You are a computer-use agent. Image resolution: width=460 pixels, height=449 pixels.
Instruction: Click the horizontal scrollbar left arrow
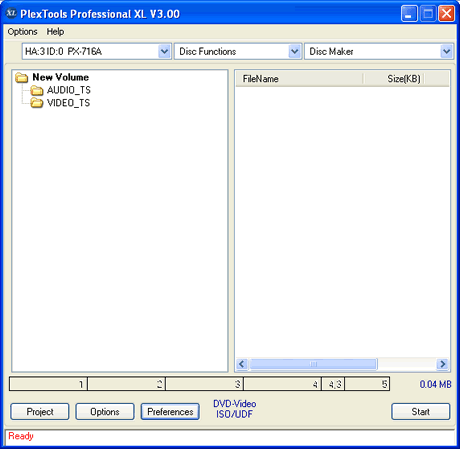tap(242, 364)
